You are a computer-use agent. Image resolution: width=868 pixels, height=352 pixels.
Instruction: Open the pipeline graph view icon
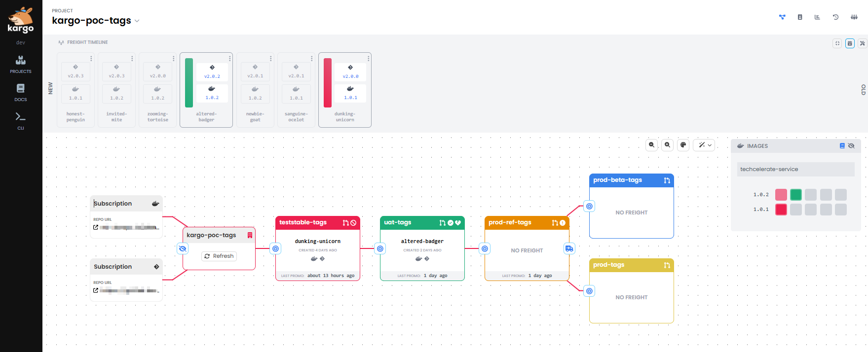[x=782, y=17]
